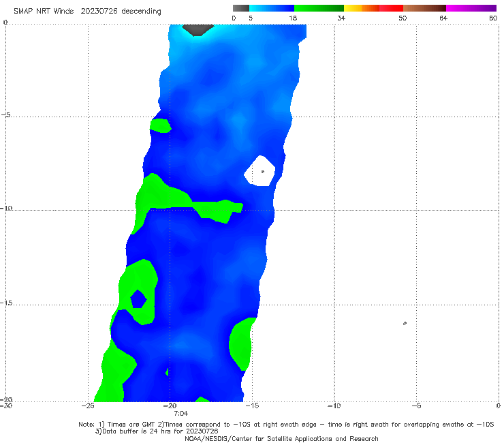Click the latitude axis label '-10'
Image resolution: width=504 pixels, height=443 pixels.
[6, 208]
